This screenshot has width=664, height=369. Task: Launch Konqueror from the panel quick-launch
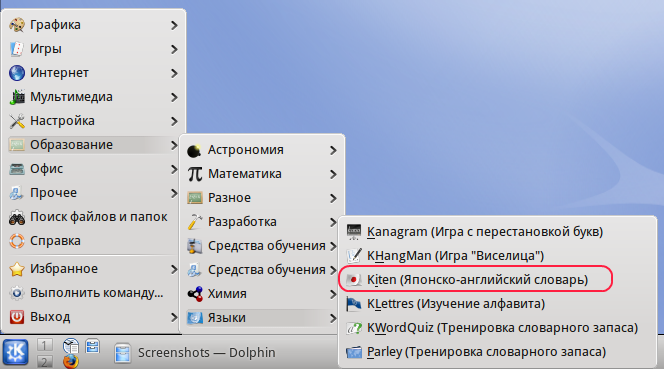[71, 346]
